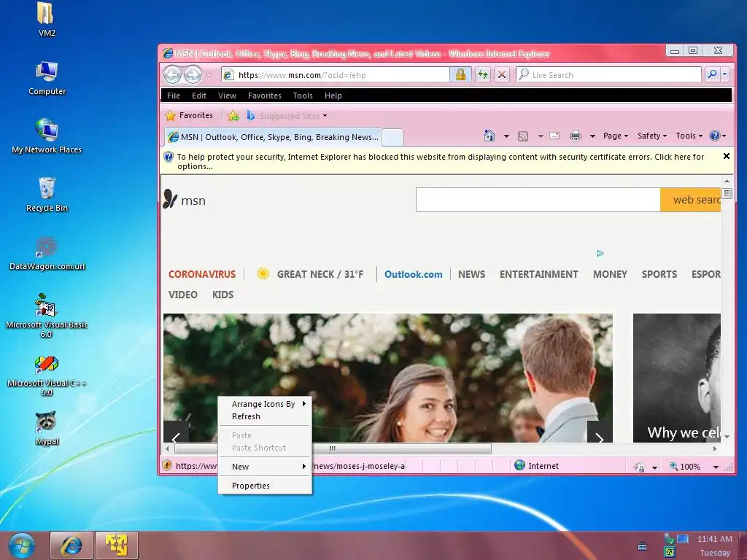This screenshot has height=560, width=747.
Task: Click the blue Help question mark icon
Action: [714, 136]
